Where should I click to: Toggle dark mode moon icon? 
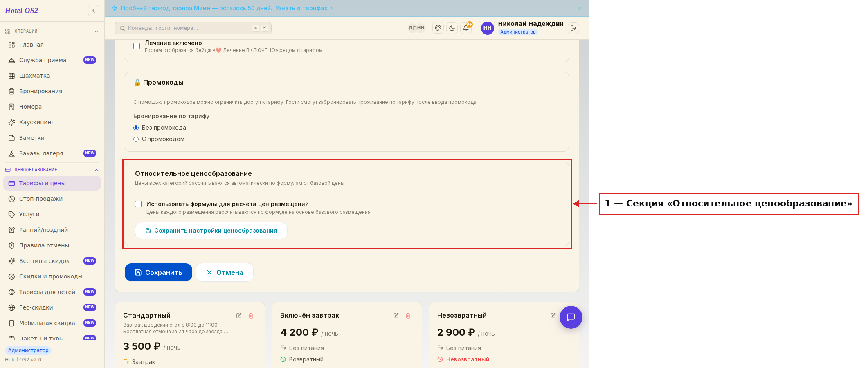(x=452, y=28)
